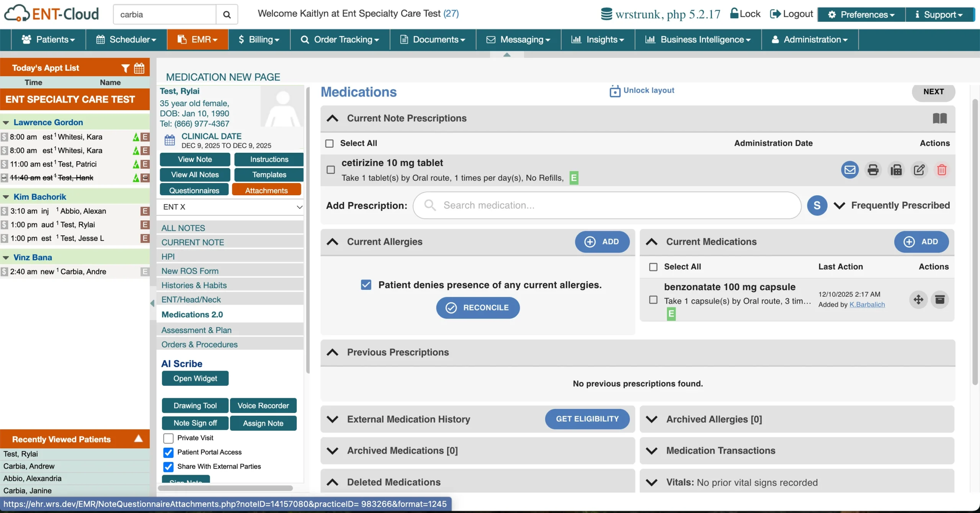Click the filter icon in Today's Appt List
The image size is (980, 513).
point(125,68)
